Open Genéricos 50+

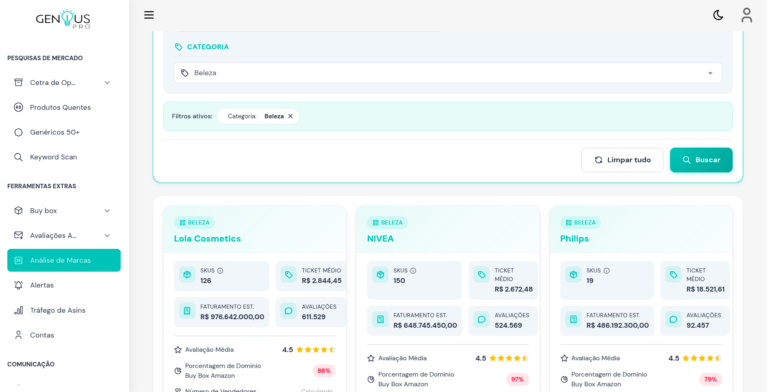coord(64,132)
